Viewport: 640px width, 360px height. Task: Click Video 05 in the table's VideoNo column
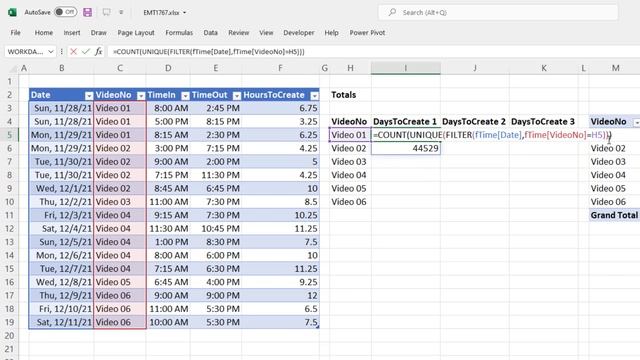[x=120, y=282]
